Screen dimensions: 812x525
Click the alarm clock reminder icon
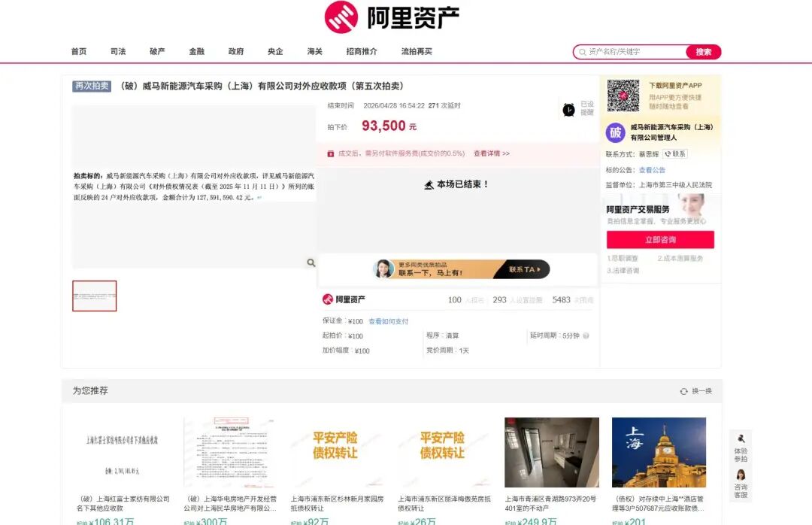568,110
